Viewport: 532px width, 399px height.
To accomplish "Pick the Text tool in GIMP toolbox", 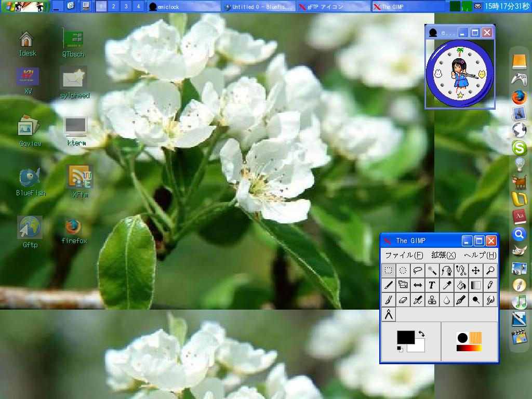I will (x=432, y=285).
